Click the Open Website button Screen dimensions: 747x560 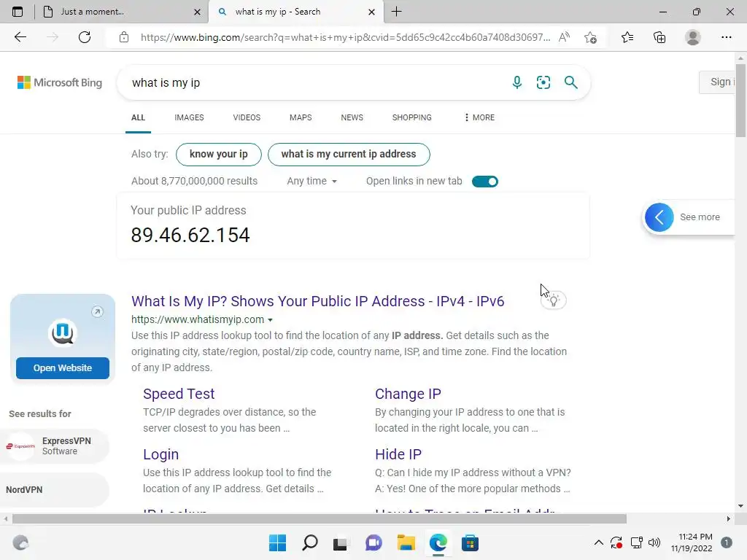click(63, 368)
